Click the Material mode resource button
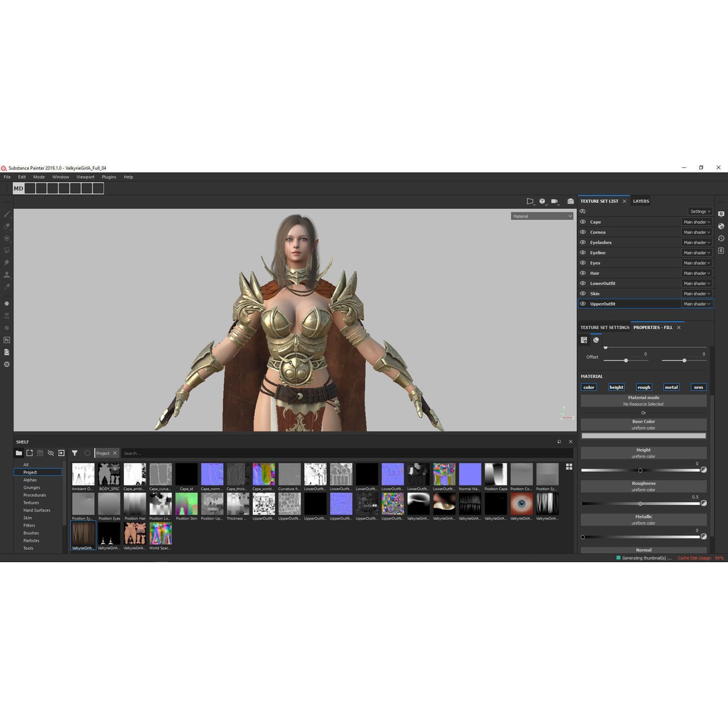Image resolution: width=728 pixels, height=728 pixels. click(644, 400)
